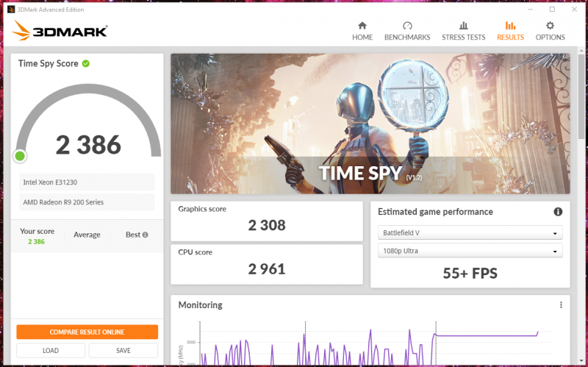588x367 pixels.
Task: Open the Monitoring three-dot menu
Action: click(561, 305)
